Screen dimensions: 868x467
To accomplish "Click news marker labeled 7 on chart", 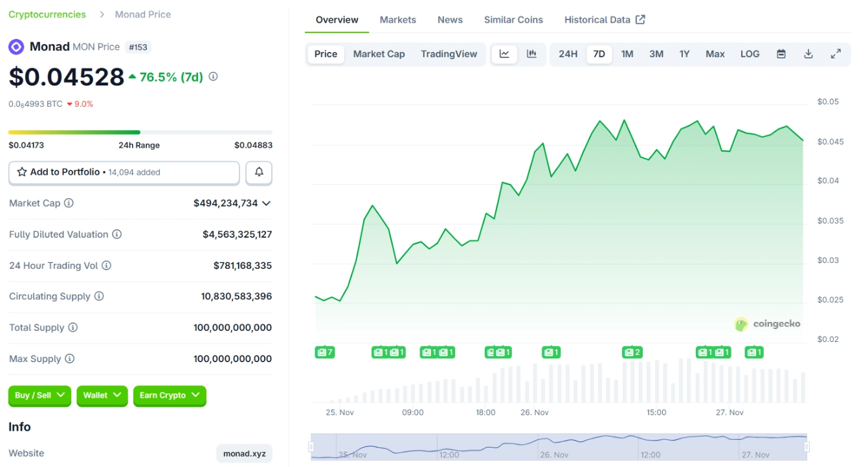I will (325, 352).
